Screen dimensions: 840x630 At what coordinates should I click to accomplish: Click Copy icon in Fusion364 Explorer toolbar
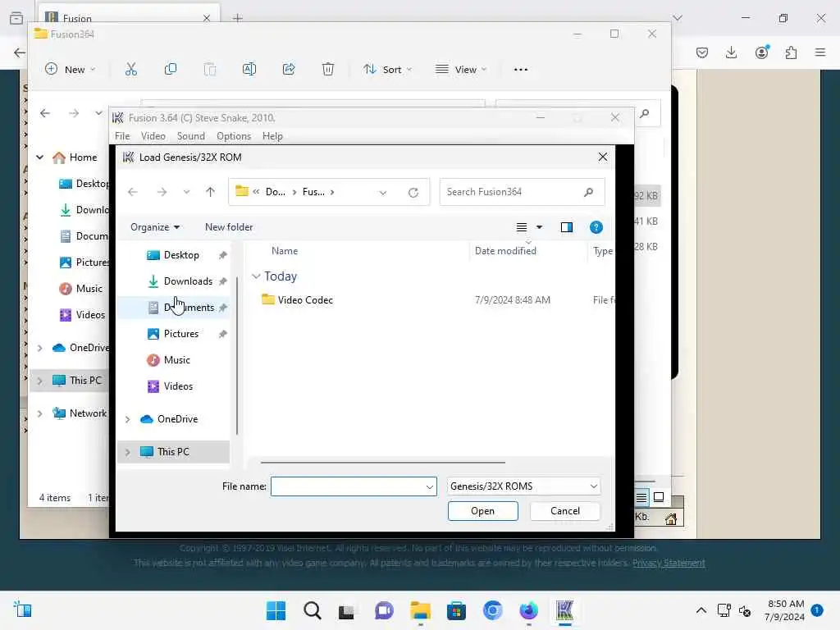[171, 69]
